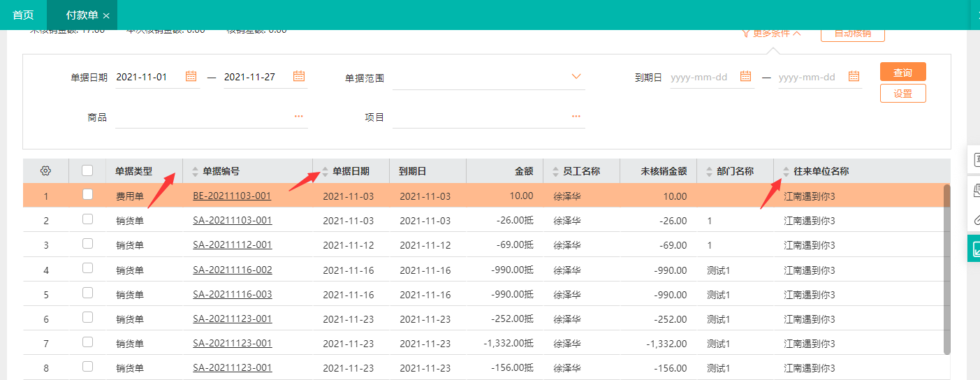Select checkbox for row 4
Viewport: 980px width, 380px height.
pyautogui.click(x=87, y=269)
